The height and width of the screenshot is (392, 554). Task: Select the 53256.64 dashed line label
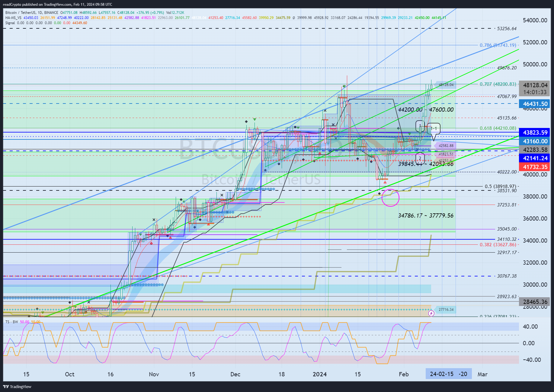507,29
